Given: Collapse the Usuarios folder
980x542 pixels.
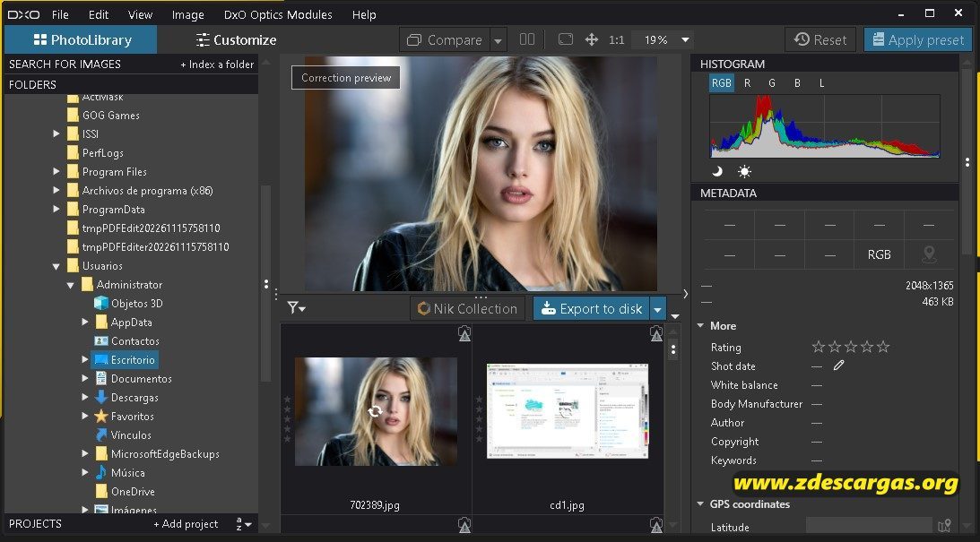Looking at the screenshot, I should (56, 266).
